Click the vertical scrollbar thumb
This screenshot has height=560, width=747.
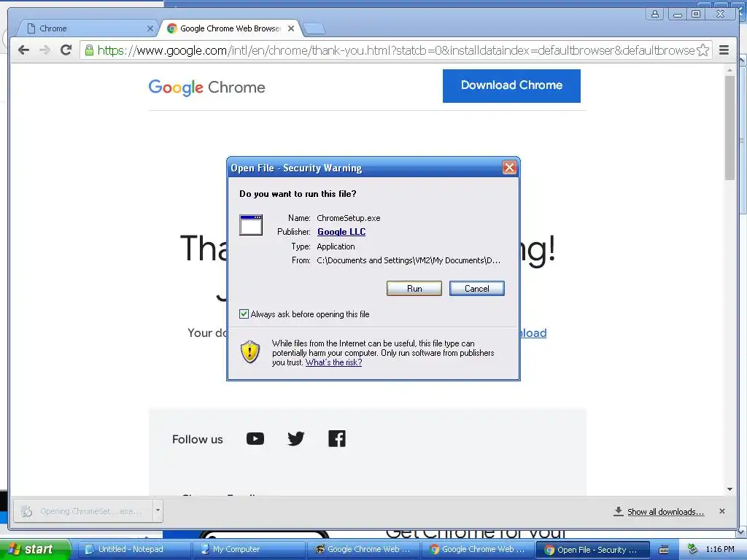point(729,128)
